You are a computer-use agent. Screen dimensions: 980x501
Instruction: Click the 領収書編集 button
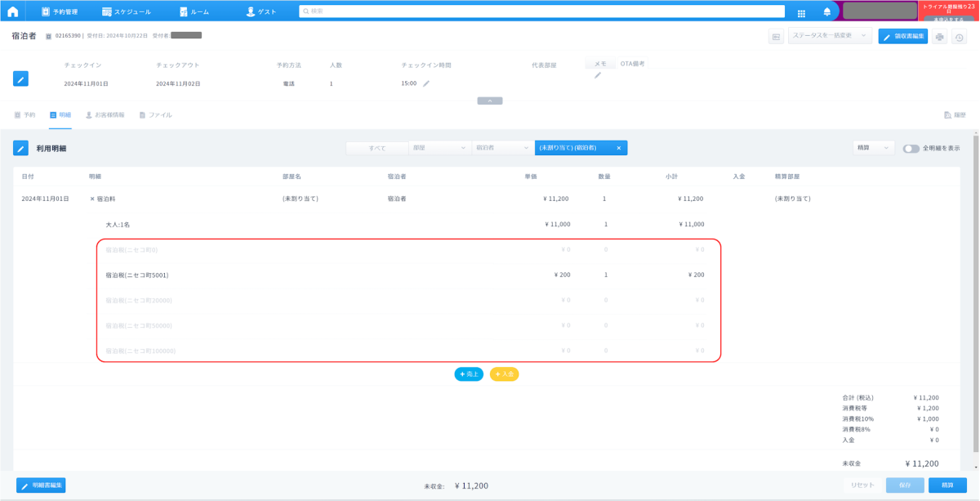pyautogui.click(x=902, y=36)
